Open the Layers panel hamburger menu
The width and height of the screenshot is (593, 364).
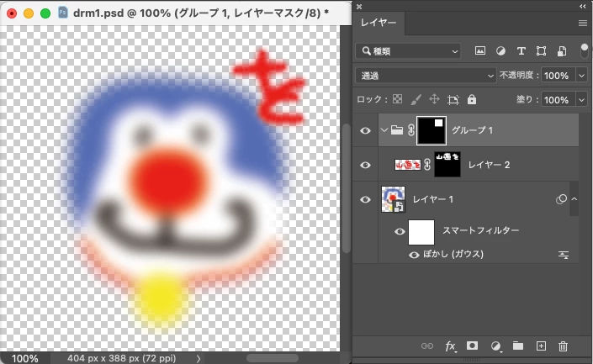[x=582, y=24]
